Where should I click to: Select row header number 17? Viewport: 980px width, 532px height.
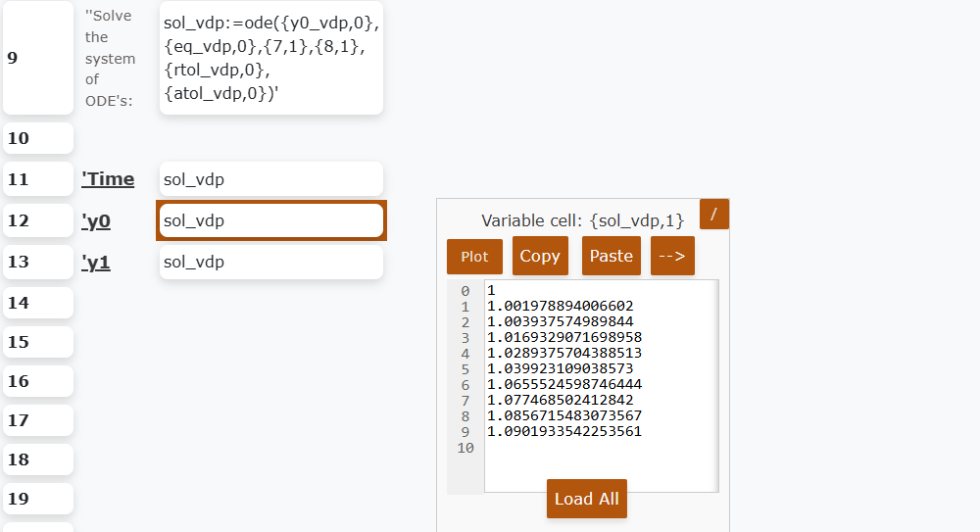[x=38, y=420]
